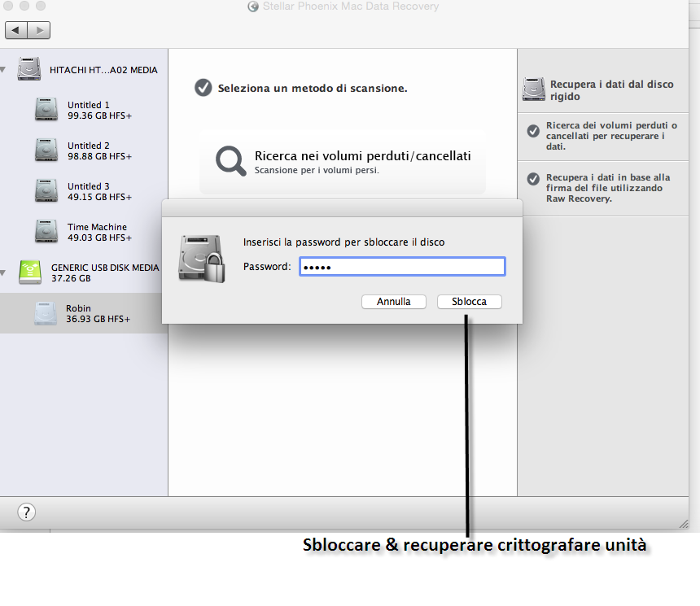Click the Robin volume disk icon
The height and width of the screenshot is (606, 700).
coord(46,313)
